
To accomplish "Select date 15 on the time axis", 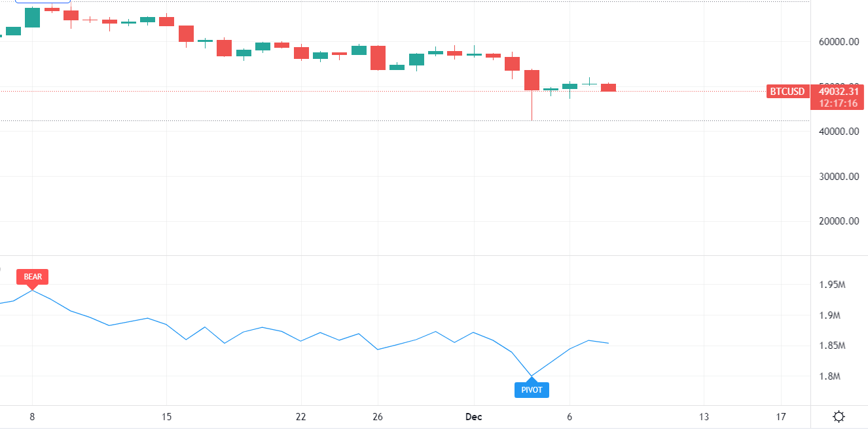I will pos(166,417).
